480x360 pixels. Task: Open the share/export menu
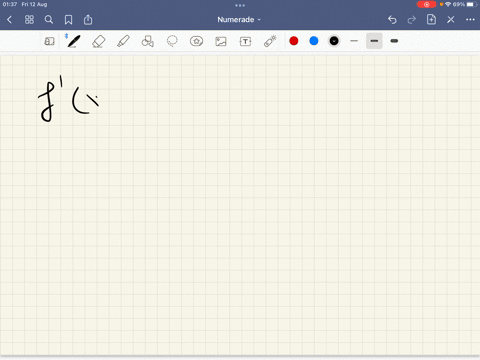pyautogui.click(x=88, y=19)
